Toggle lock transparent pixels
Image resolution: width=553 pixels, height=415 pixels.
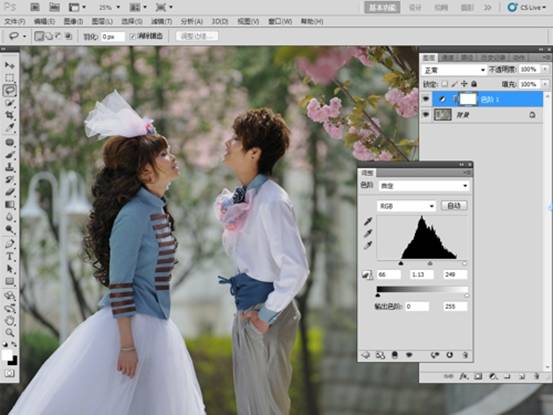[445, 84]
